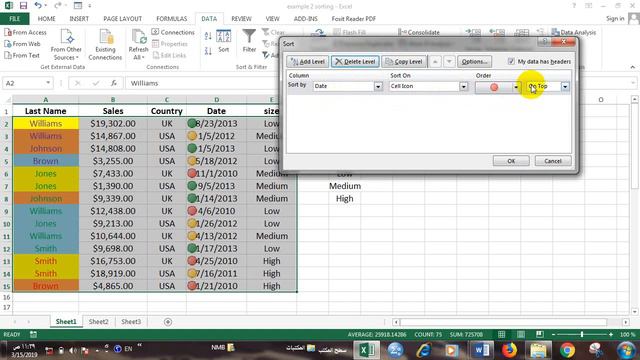This screenshot has width=640, height=360.
Task: Click the New Sheet plus icon
Action: [x=168, y=322]
